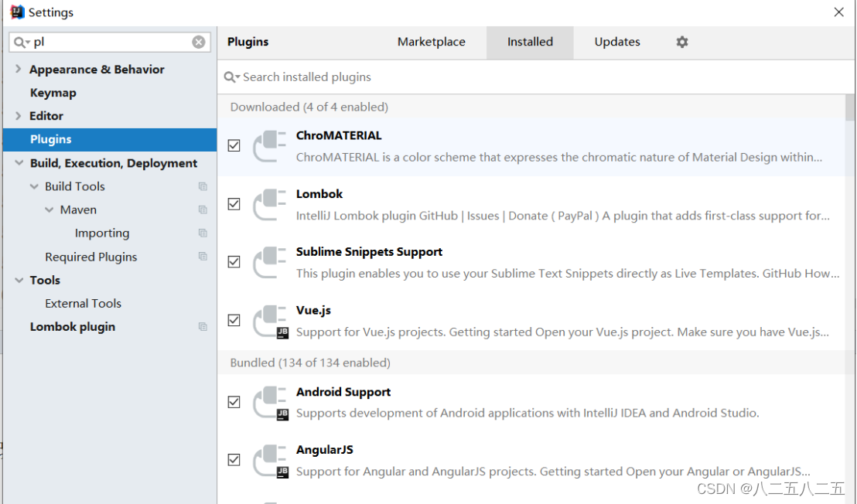Click the project-level icon beside Importing
This screenshot has width=857, height=504.
pyautogui.click(x=203, y=233)
